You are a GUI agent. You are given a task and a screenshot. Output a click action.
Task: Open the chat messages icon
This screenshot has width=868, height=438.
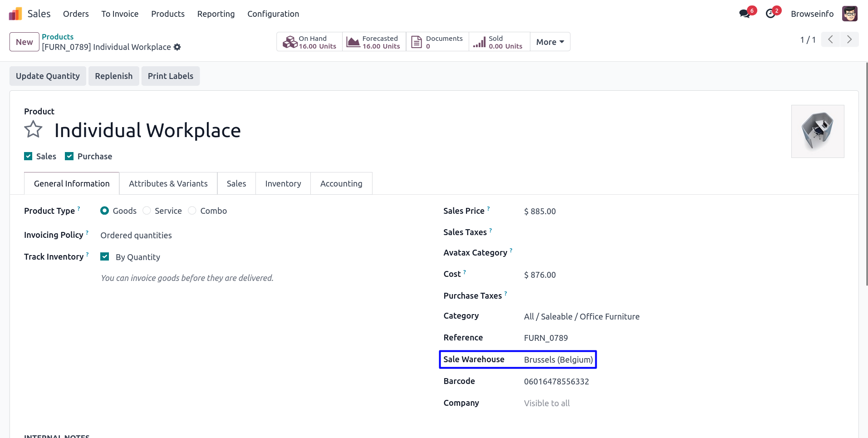coord(745,14)
